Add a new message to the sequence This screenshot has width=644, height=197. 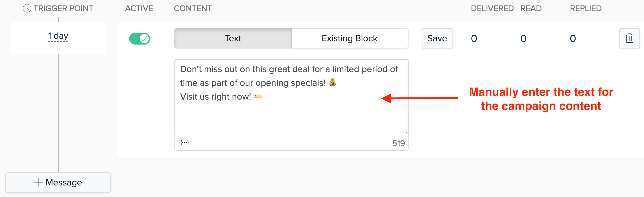tap(58, 183)
